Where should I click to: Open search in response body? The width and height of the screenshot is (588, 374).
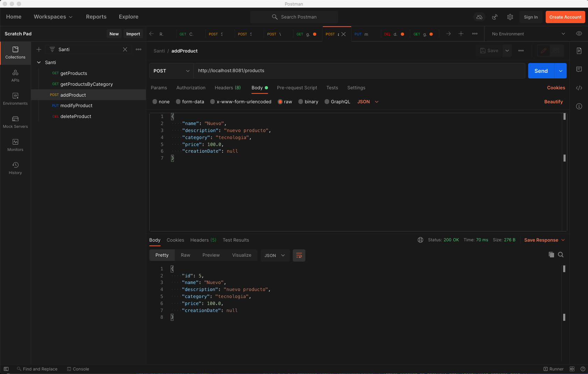coord(561,255)
